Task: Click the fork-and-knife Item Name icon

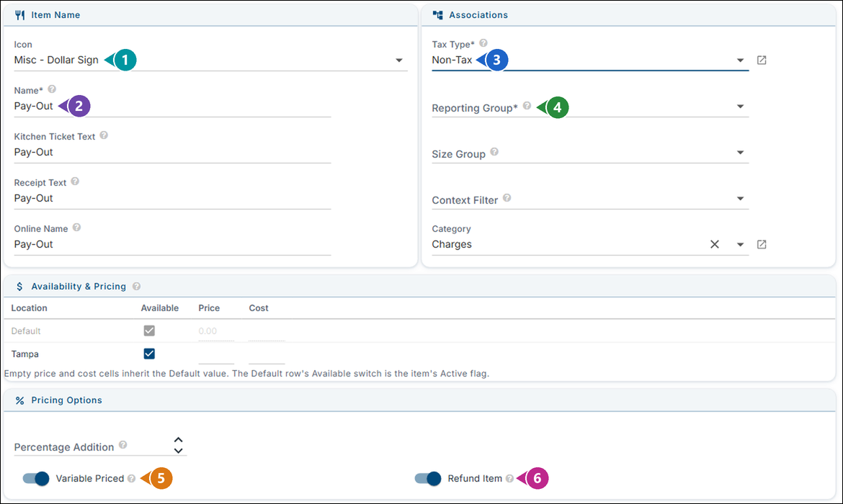Action: (20, 15)
